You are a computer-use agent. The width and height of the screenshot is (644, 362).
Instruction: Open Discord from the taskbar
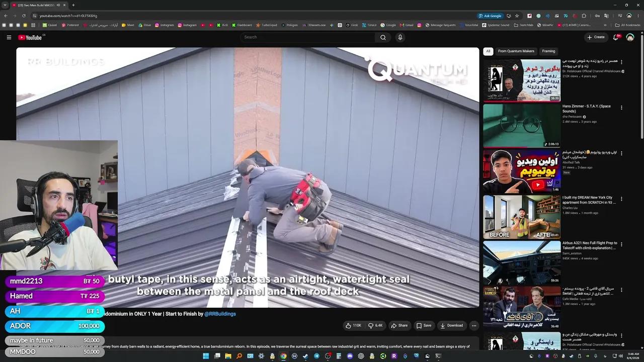click(x=350, y=356)
